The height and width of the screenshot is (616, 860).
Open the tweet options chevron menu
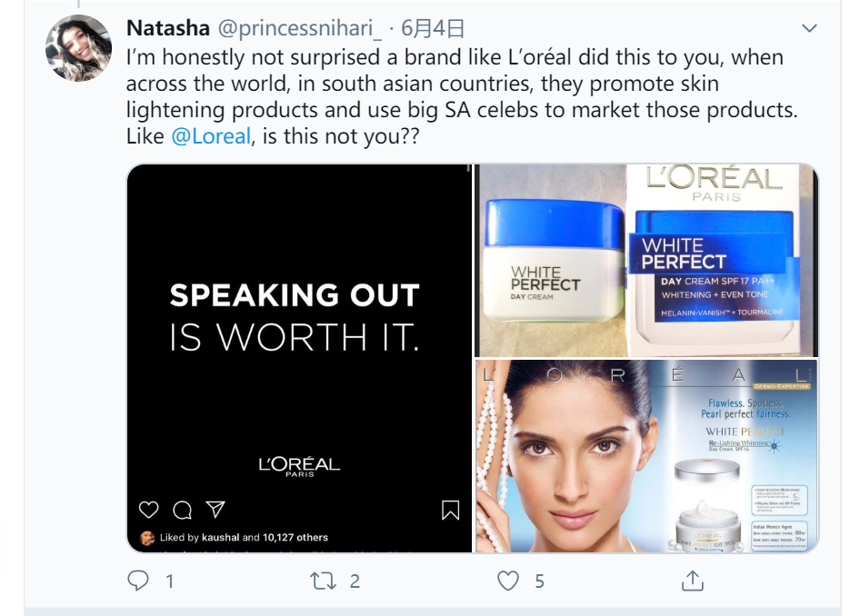[x=808, y=29]
